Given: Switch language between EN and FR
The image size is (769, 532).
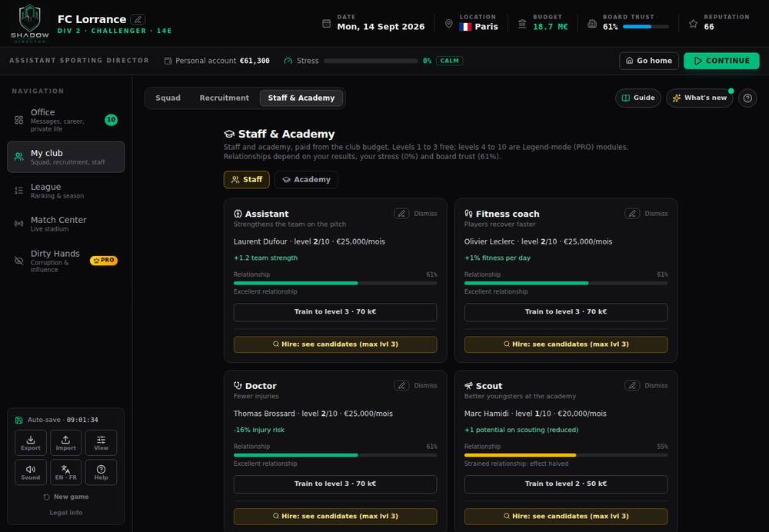Looking at the screenshot, I should click(x=65, y=472).
